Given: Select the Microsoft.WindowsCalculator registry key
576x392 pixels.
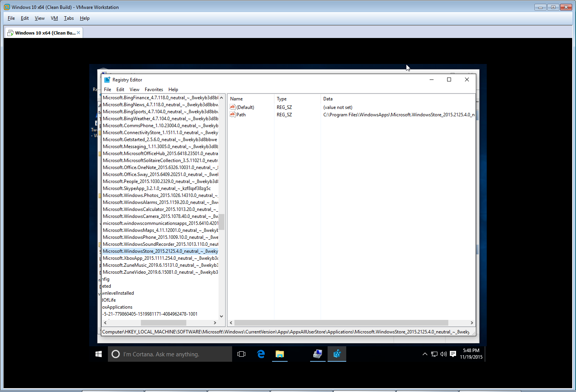Looking at the screenshot, I should [160, 209].
